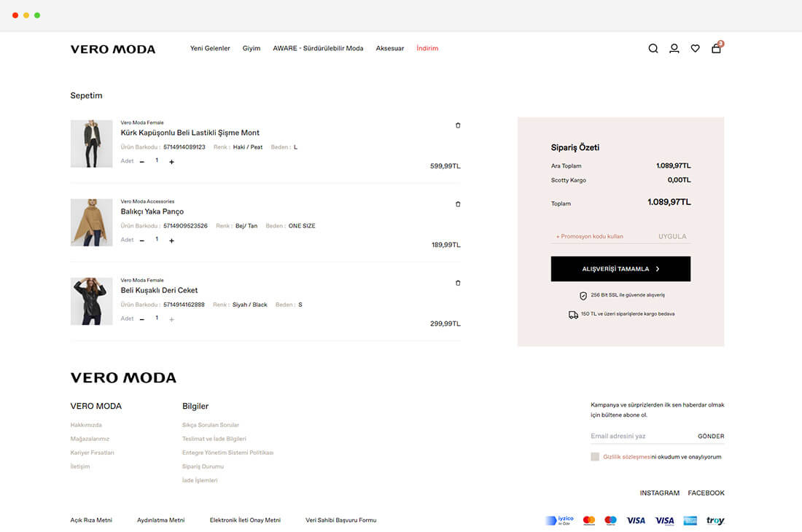Open the Aksesuar menu
Viewport: 802px width, 532px height.
click(x=390, y=49)
